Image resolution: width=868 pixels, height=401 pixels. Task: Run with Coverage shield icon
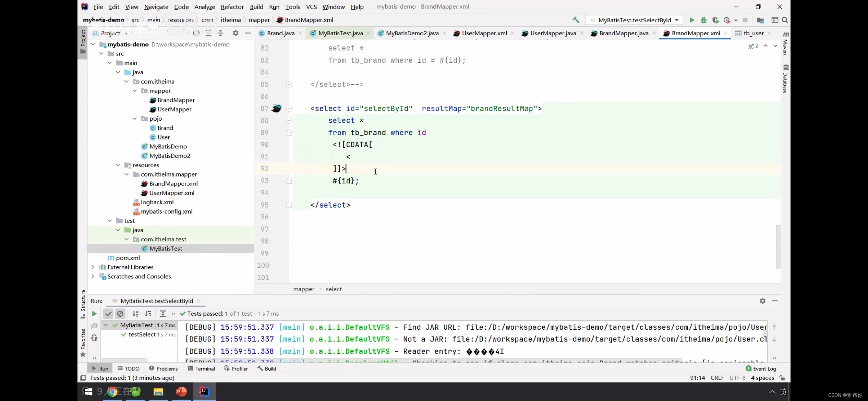click(x=715, y=20)
